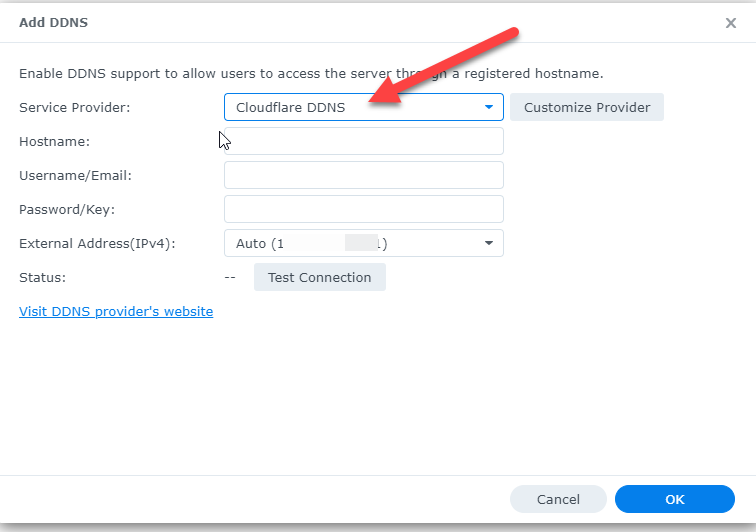
Task: Select the Auto external address value
Action: click(311, 244)
